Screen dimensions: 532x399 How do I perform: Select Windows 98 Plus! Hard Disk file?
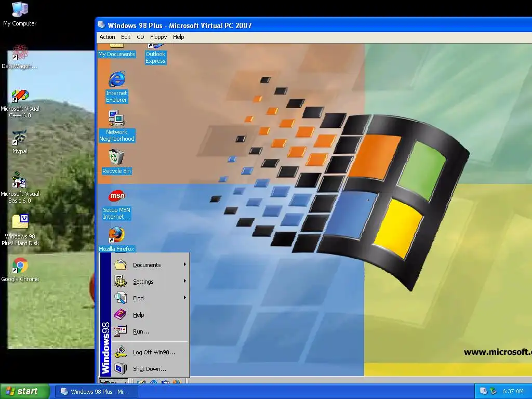click(x=20, y=230)
